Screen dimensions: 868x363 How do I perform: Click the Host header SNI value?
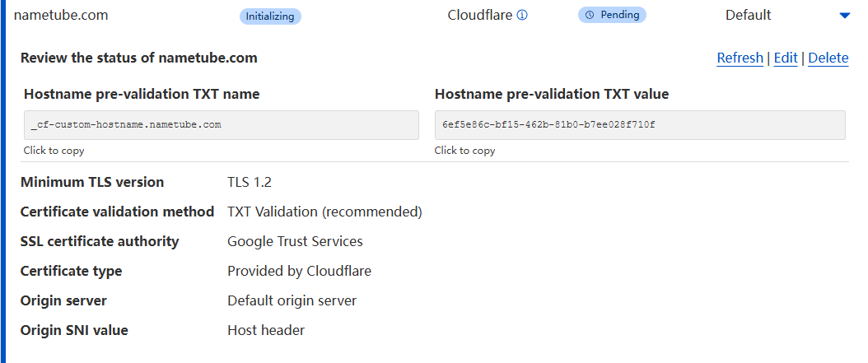click(x=266, y=330)
